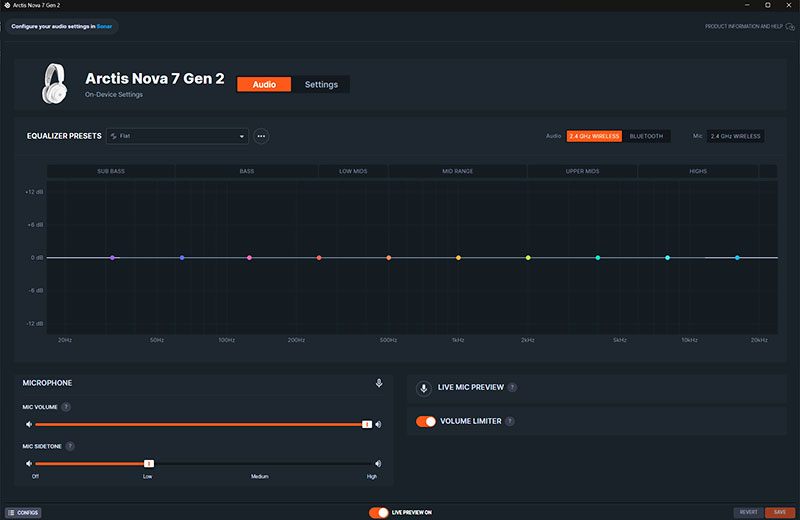Open the equalizer presets three-dot options menu
This screenshot has width=800, height=520.
pos(261,136)
